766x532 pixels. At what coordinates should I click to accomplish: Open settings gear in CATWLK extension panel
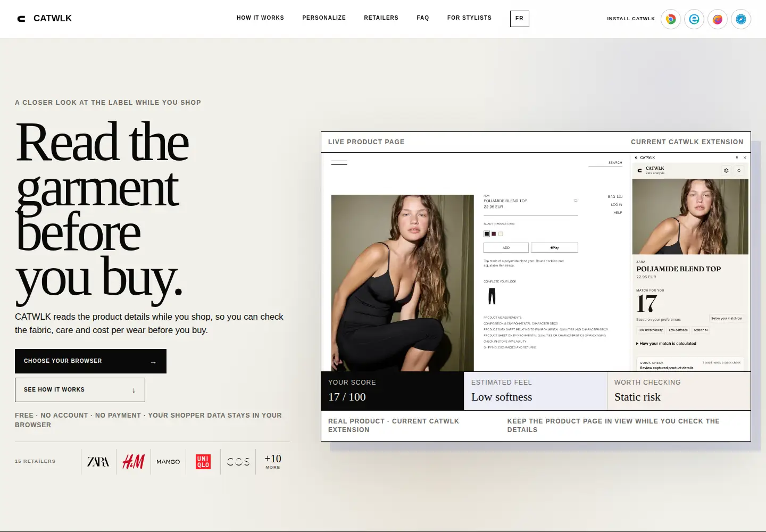726,171
